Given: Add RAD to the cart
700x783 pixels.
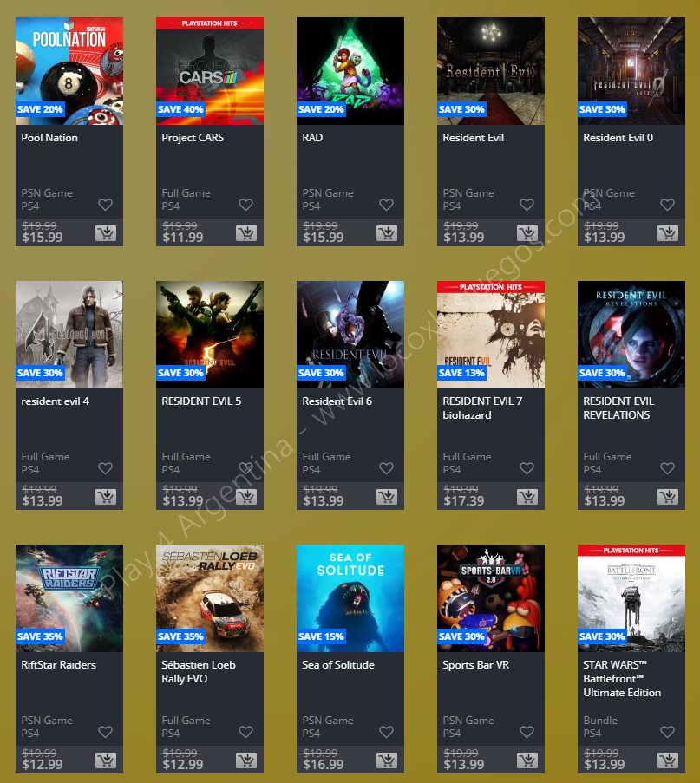Looking at the screenshot, I should pyautogui.click(x=387, y=233).
